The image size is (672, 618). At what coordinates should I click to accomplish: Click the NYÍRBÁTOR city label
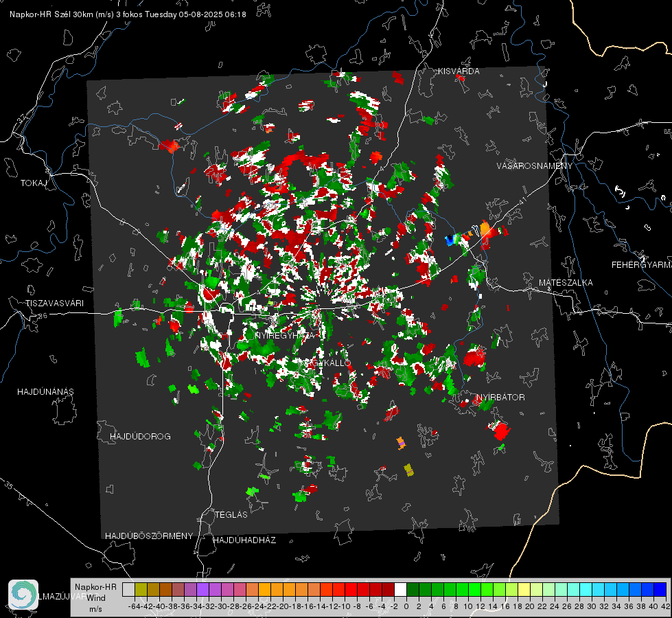tap(500, 398)
